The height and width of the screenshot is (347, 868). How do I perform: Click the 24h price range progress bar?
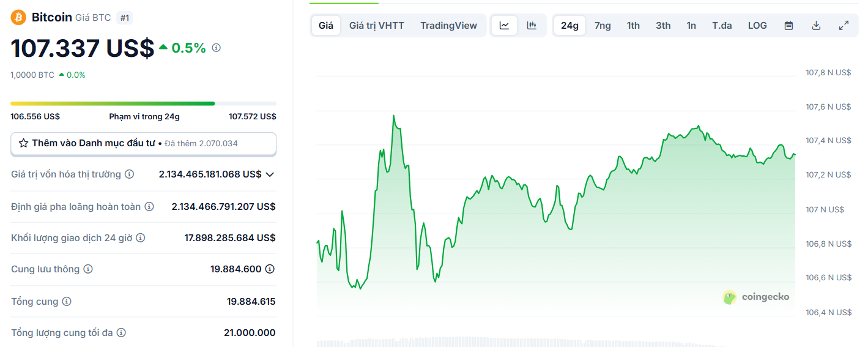pos(144,103)
